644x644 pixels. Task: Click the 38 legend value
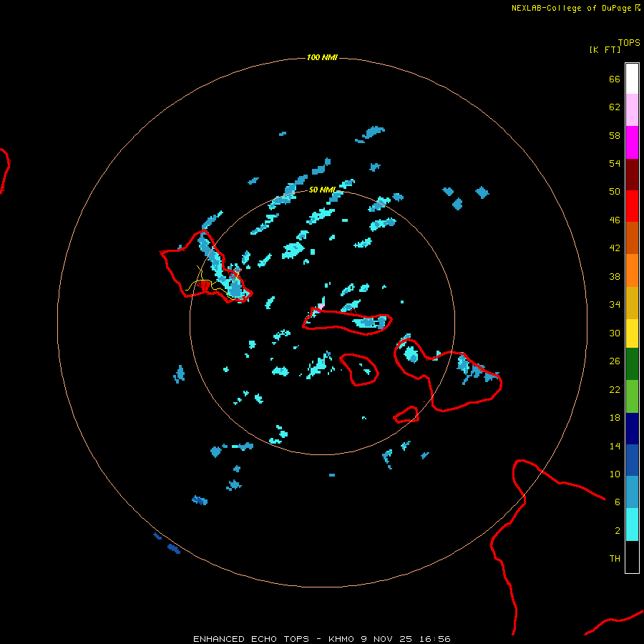click(615, 276)
